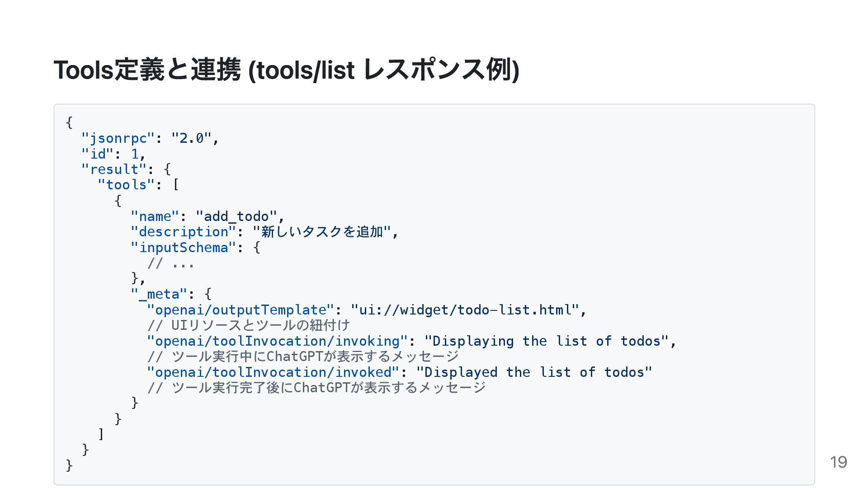868x488 pixels.
Task: Select the "name" key in the tool object
Action: pyautogui.click(x=155, y=216)
